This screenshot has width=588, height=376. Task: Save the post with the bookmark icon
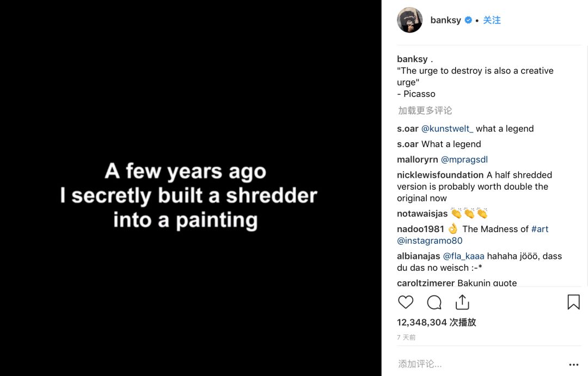(573, 302)
